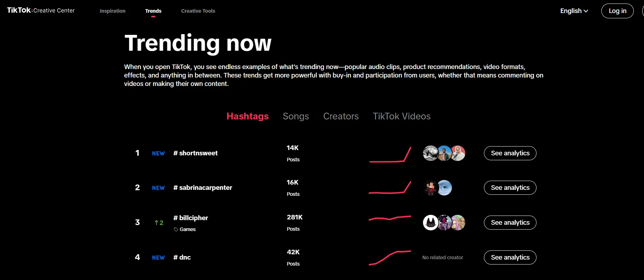This screenshot has width=644, height=280.
Task: Click the black cat avatar for billcipher
Action: click(x=430, y=223)
